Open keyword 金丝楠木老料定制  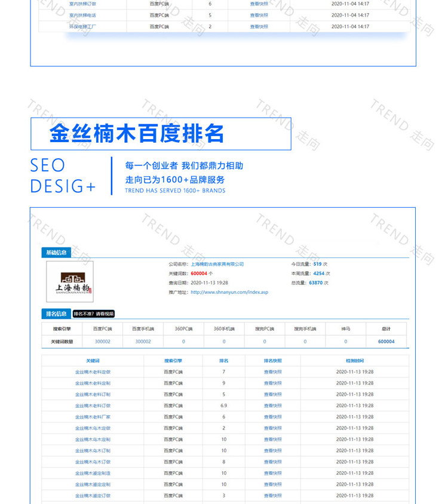pos(93,383)
